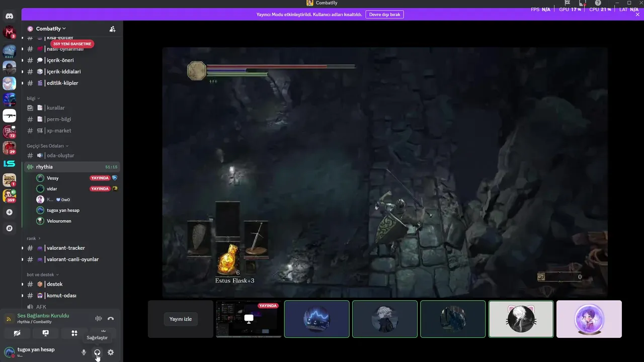
Task: Select participant tile with cat-ear avatar
Action: coord(521,319)
